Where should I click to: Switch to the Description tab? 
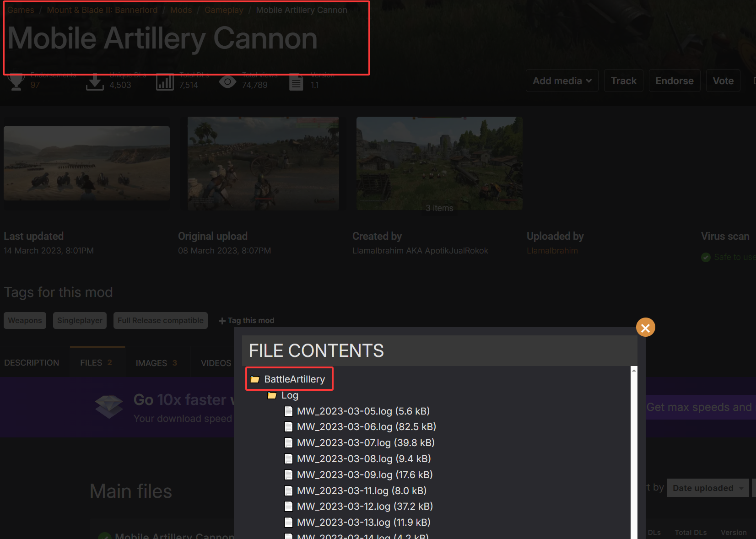click(x=32, y=363)
